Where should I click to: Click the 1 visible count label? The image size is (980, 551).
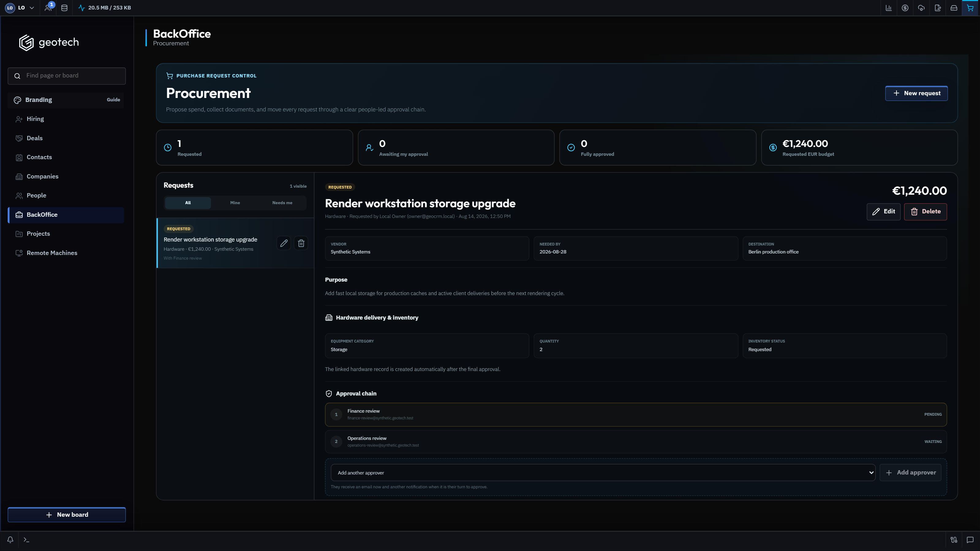pos(298,186)
